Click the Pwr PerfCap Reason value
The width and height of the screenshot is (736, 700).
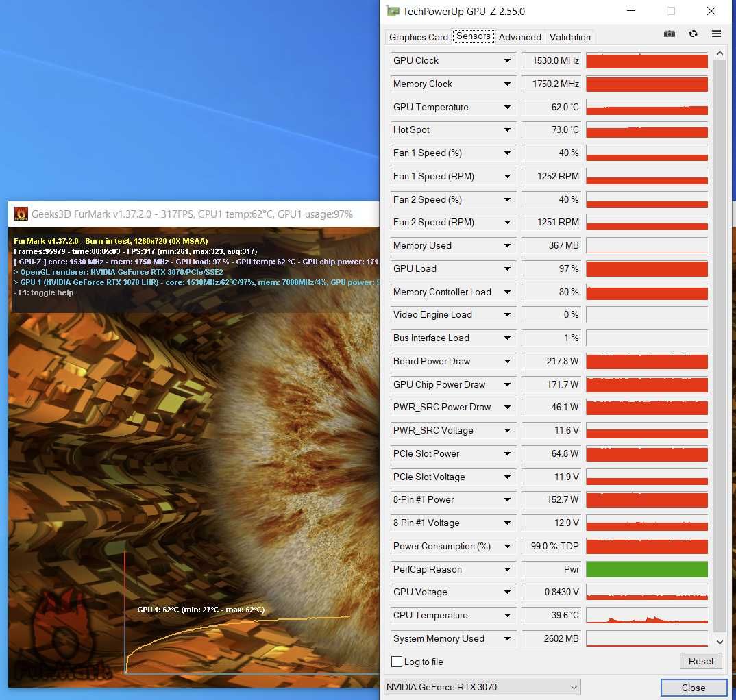tap(552, 570)
